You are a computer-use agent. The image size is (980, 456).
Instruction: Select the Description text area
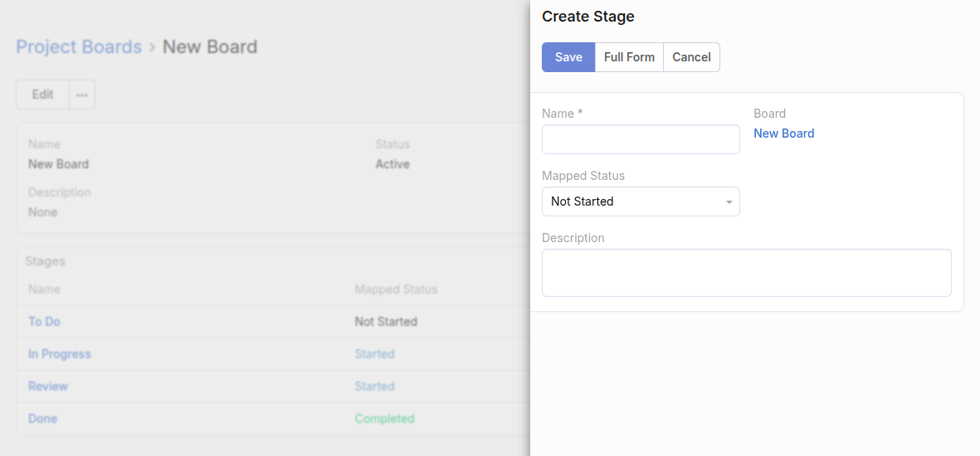point(746,273)
